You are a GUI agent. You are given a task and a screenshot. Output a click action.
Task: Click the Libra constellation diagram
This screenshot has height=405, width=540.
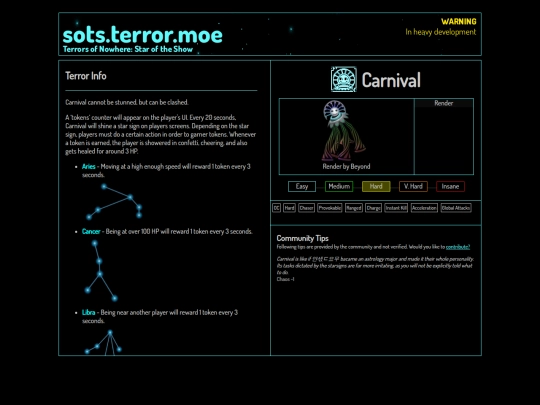[x=103, y=343]
